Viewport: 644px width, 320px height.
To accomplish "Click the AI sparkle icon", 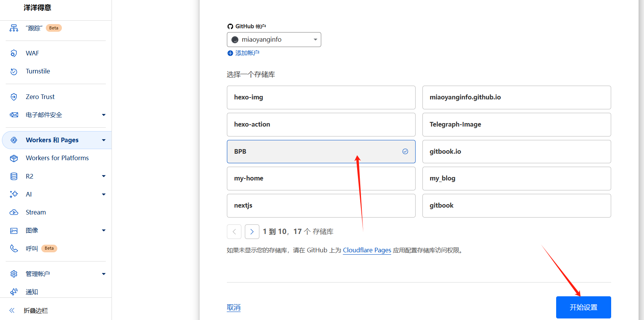I will click(x=14, y=194).
